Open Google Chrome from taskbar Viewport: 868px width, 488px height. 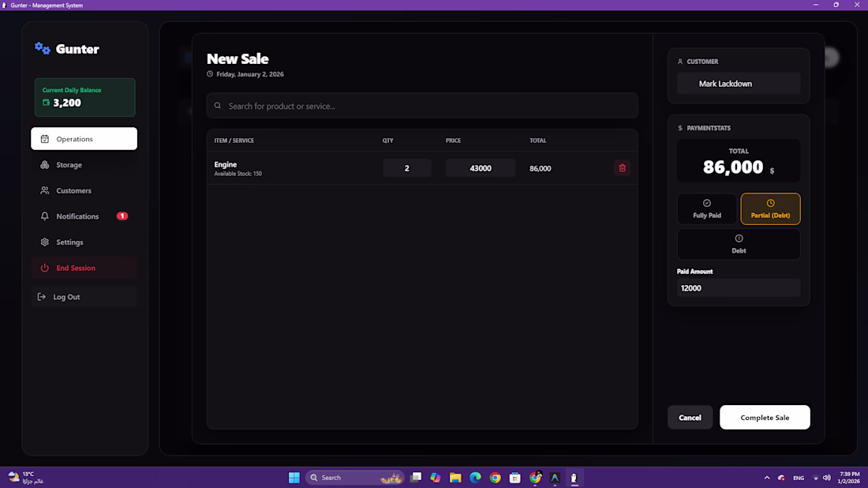pyautogui.click(x=496, y=478)
